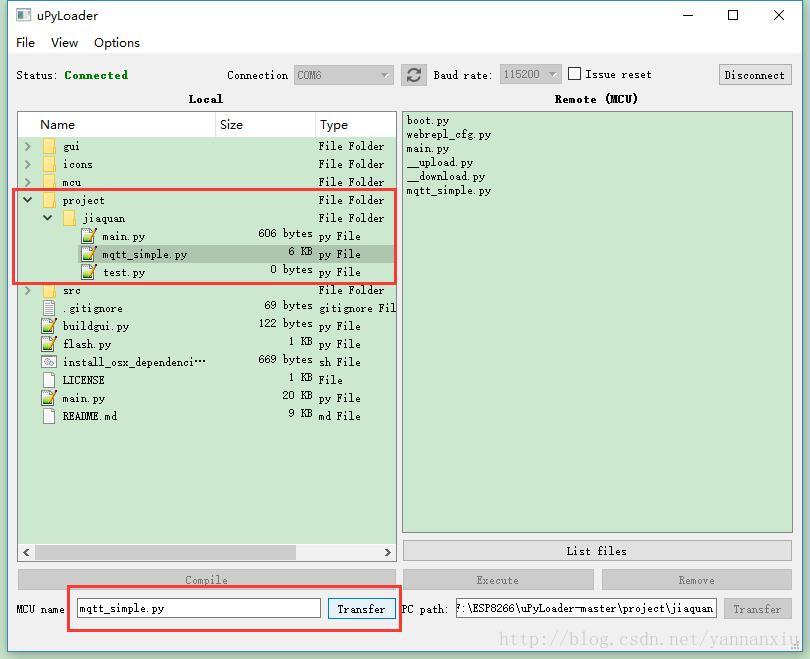Image resolution: width=810 pixels, height=659 pixels.
Task: Click the uPyLoader app icon in title bar
Action: pyautogui.click(x=23, y=15)
